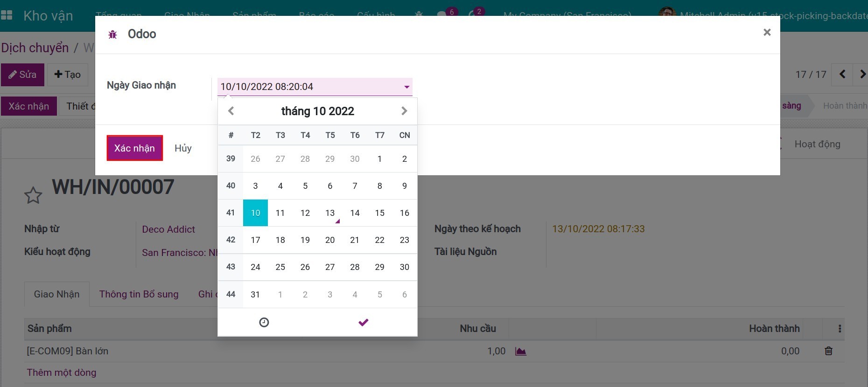868x387 pixels.
Task: Go to previous month in the calendar
Action: (x=231, y=111)
